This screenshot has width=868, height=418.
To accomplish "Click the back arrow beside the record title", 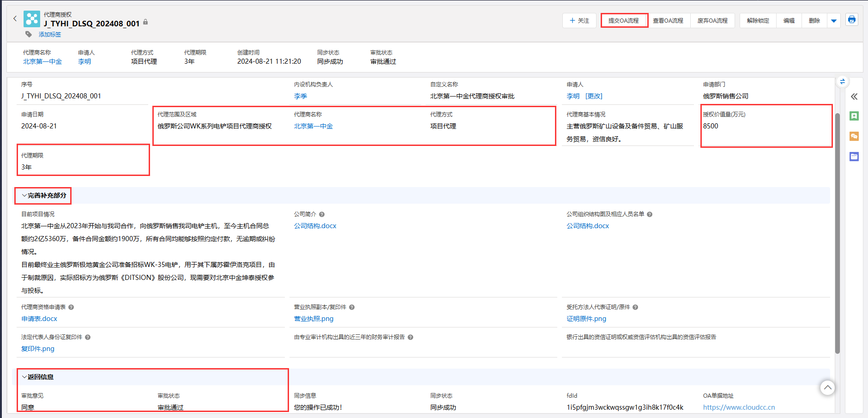I will pyautogui.click(x=15, y=18).
